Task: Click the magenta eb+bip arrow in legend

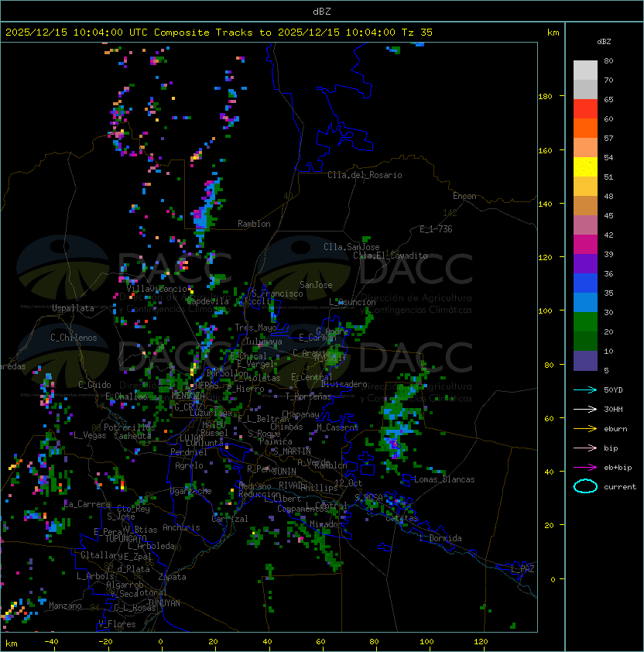Action: coord(585,468)
